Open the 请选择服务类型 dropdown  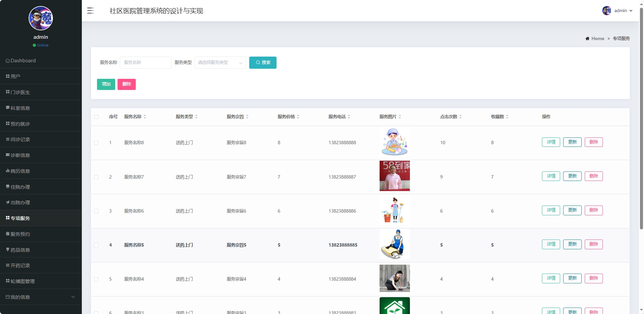(x=220, y=63)
